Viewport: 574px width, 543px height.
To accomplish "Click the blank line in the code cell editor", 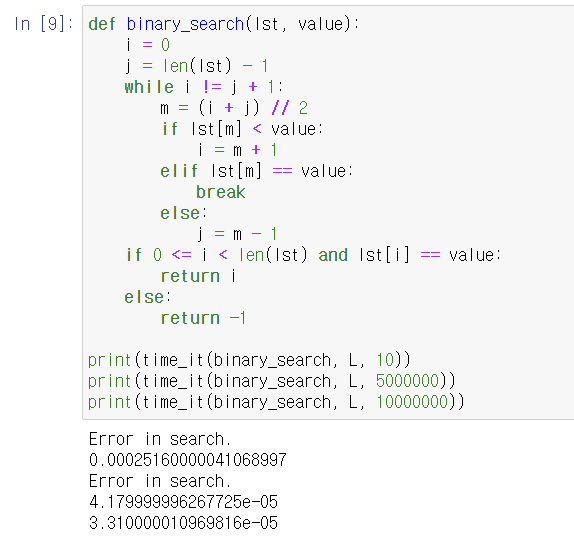I will pos(328,339).
